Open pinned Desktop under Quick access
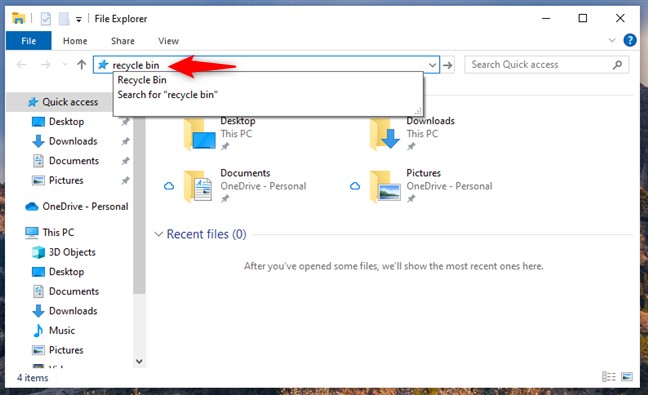 (66, 122)
